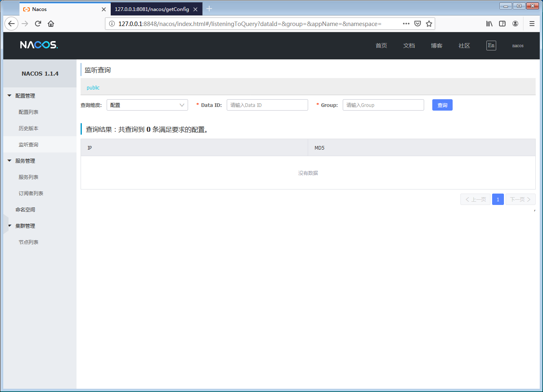Reload the page with refresh icon

tap(38, 24)
